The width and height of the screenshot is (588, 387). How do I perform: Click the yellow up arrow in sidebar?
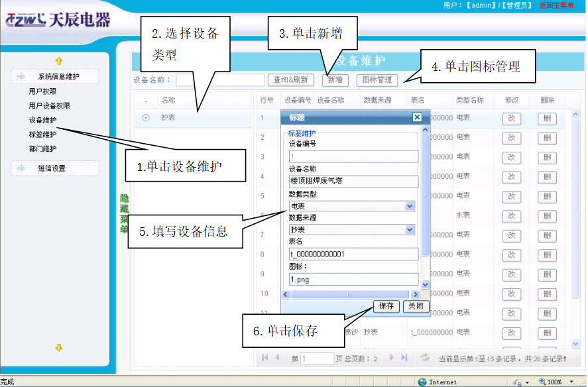click(59, 61)
